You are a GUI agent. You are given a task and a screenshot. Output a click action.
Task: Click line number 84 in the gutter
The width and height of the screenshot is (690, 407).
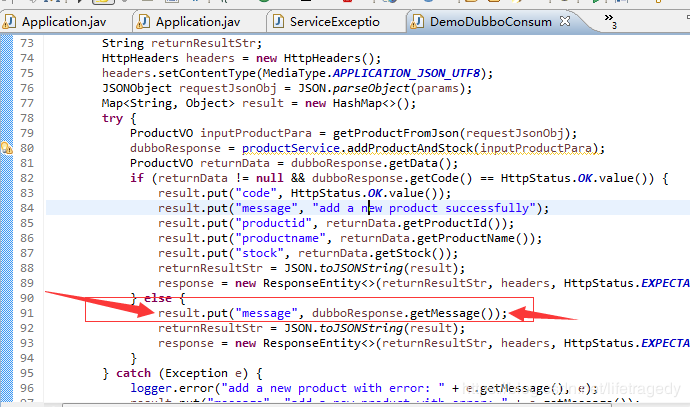coord(27,208)
